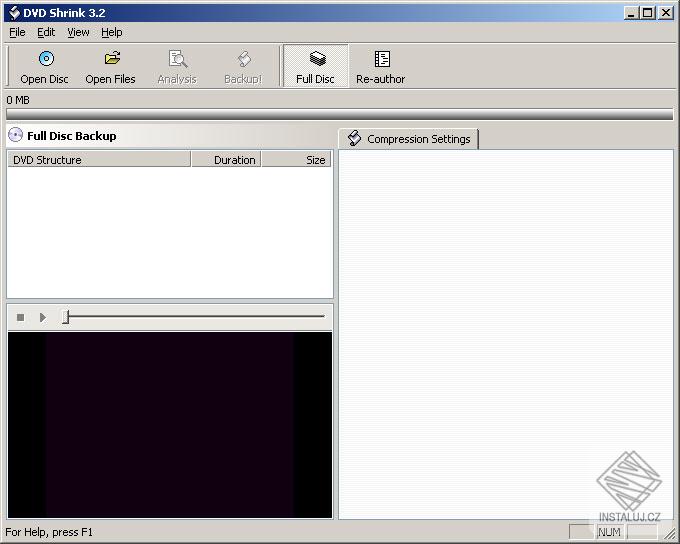This screenshot has width=680, height=544.
Task: Close the DVD Shrink window
Action: click(666, 13)
